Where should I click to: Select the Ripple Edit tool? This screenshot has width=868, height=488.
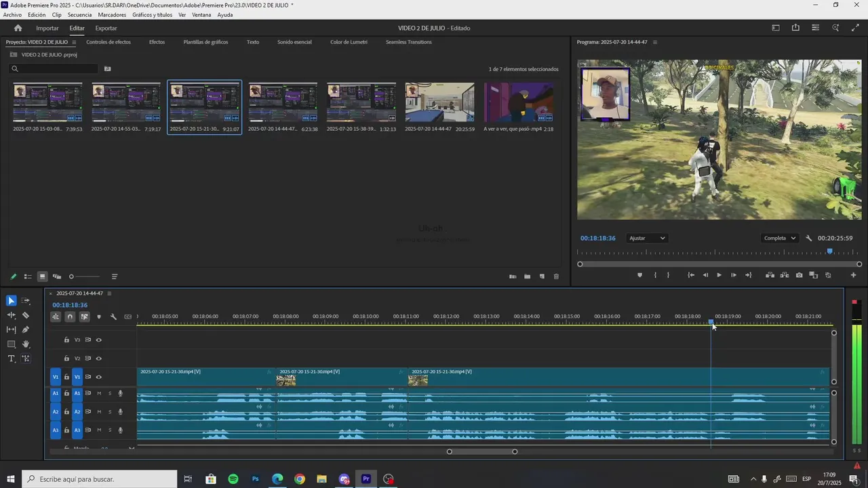12,315
